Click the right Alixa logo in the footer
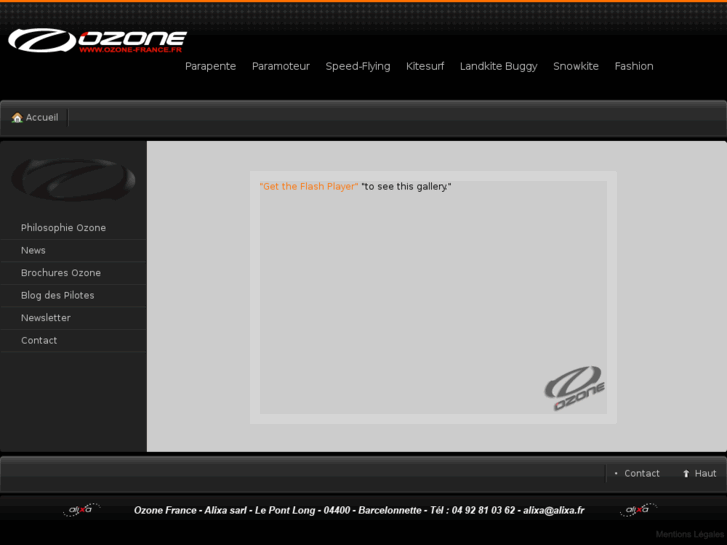727x545 pixels. pyautogui.click(x=638, y=510)
